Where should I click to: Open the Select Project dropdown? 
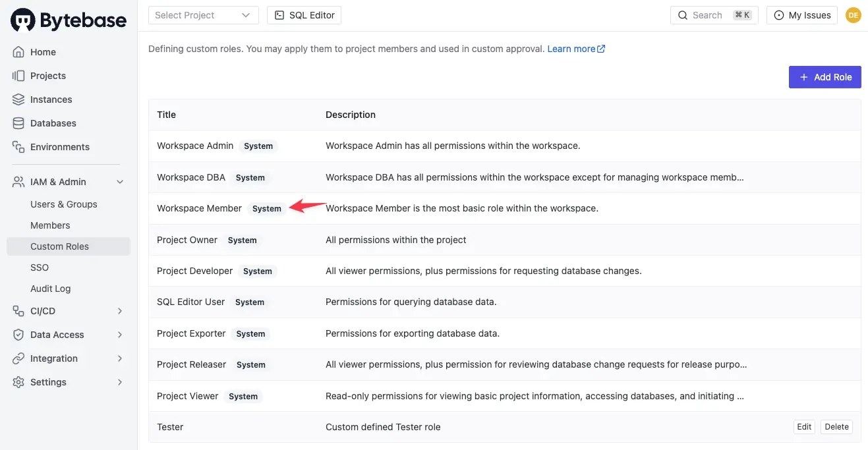203,15
